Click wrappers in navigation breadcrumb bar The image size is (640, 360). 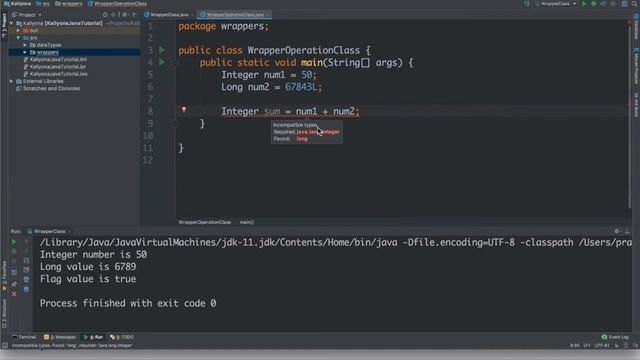click(69, 4)
